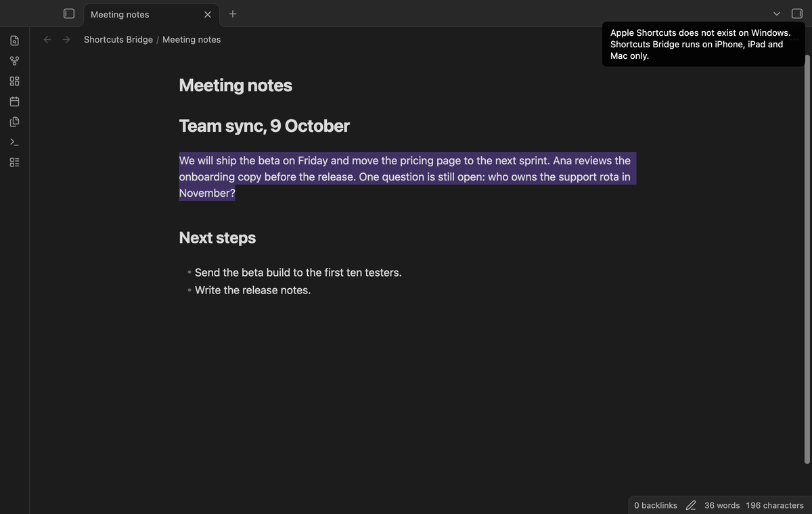Open graph view from the ribbon

pyautogui.click(x=14, y=61)
